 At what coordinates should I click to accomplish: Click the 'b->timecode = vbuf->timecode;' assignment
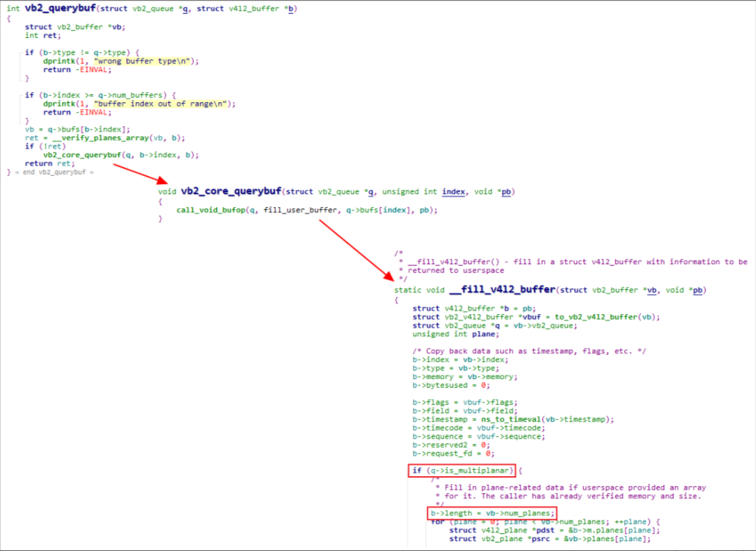[479, 428]
